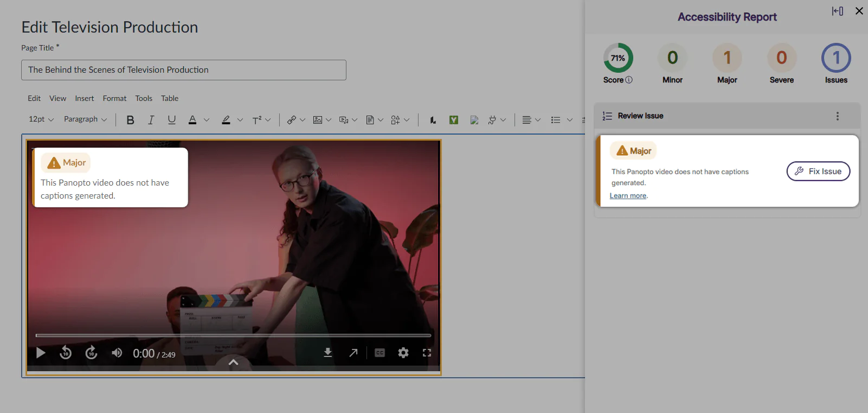
Task: Open the Insert menu
Action: [85, 98]
